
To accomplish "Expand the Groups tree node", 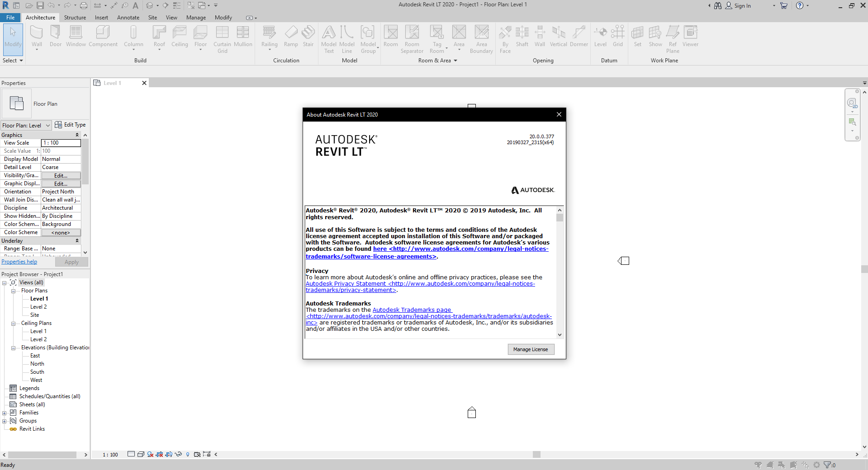I will (x=4, y=421).
